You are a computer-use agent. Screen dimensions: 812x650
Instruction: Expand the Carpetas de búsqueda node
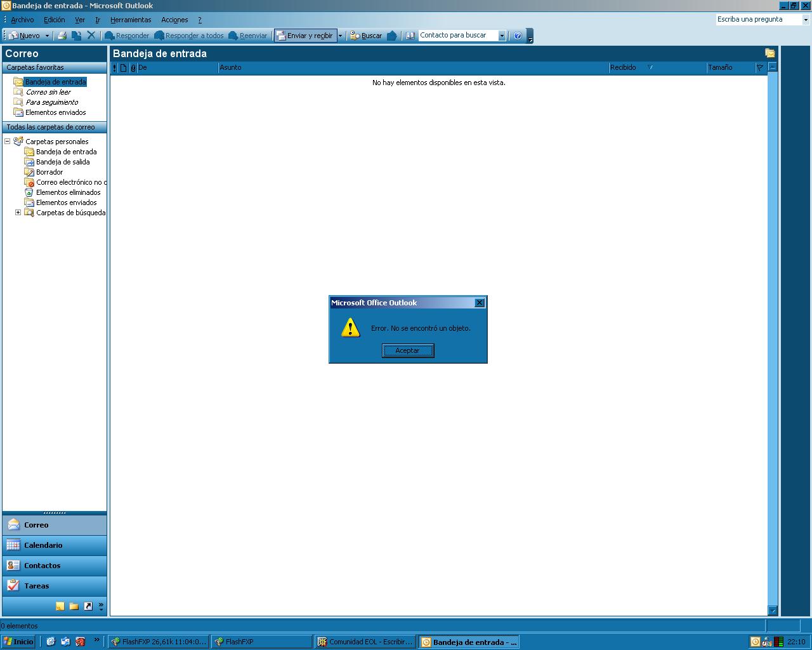pyautogui.click(x=18, y=213)
